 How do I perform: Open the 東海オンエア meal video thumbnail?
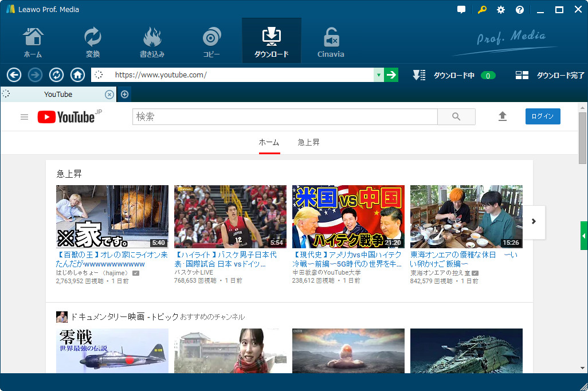[x=466, y=217]
